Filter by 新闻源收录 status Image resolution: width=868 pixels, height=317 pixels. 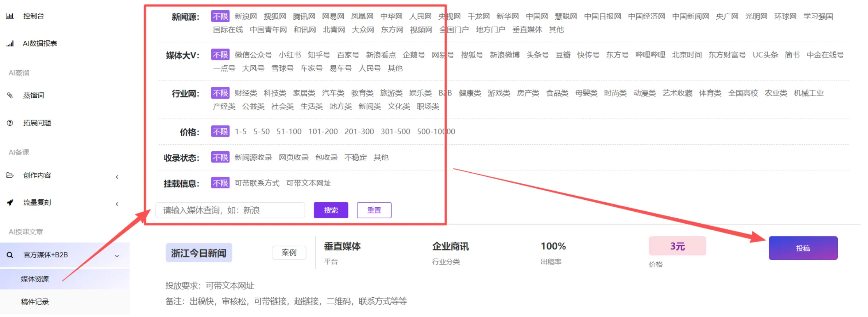coord(253,157)
